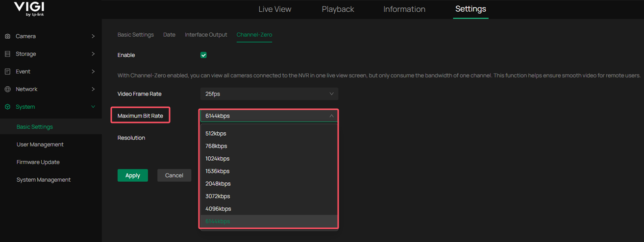Click the Video Frame Rate label
Image resolution: width=644 pixels, height=242 pixels.
coord(140,94)
